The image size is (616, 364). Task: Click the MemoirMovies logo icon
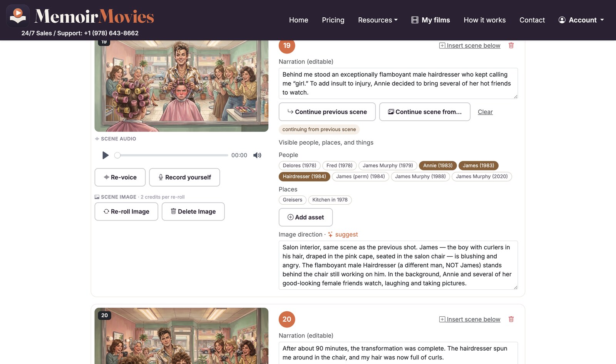coord(18,16)
